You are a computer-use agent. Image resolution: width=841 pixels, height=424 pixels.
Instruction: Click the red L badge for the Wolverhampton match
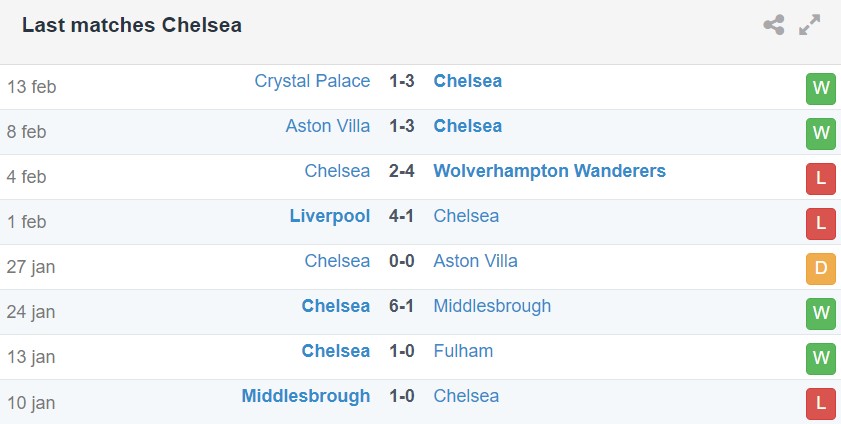[820, 178]
